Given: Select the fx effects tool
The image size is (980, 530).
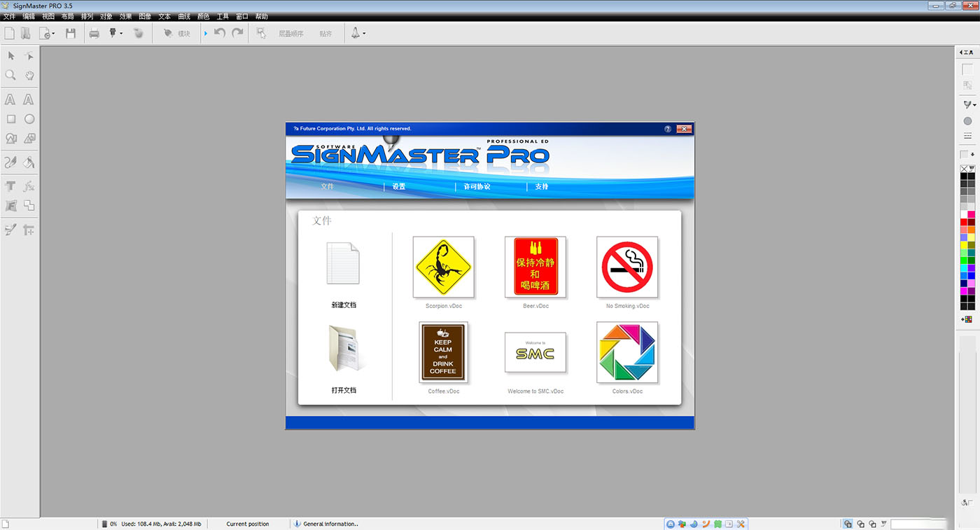Looking at the screenshot, I should (x=29, y=186).
